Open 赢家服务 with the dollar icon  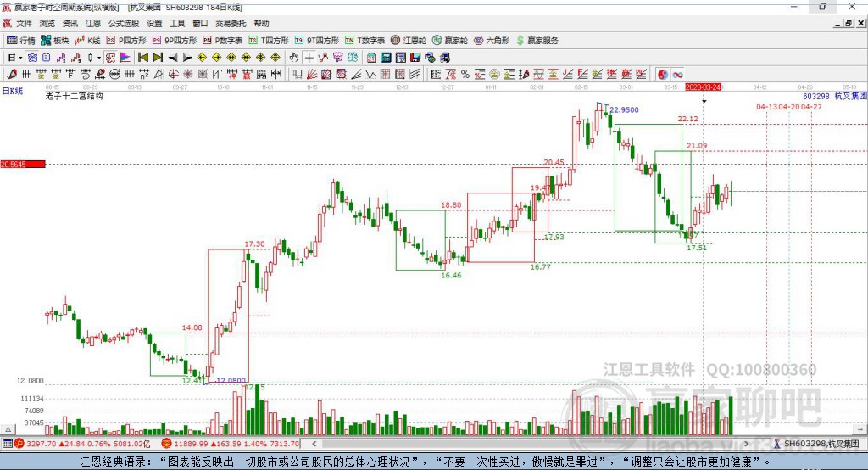click(537, 40)
